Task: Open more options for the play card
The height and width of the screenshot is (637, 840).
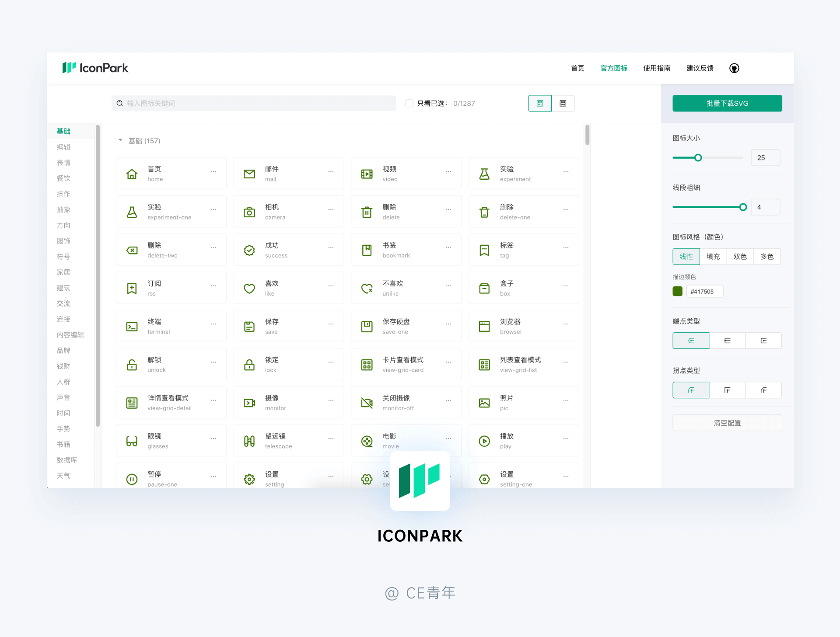Action: (x=566, y=438)
